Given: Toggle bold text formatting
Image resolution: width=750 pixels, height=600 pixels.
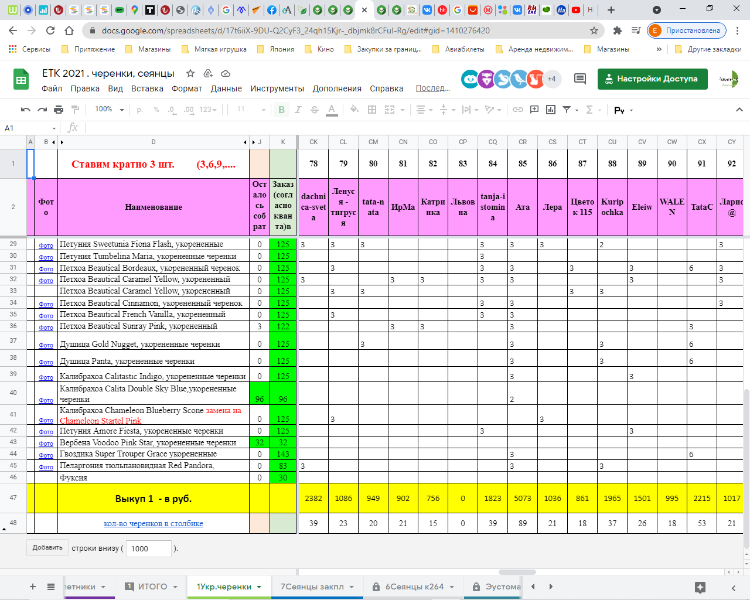Looking at the screenshot, I should click(283, 109).
